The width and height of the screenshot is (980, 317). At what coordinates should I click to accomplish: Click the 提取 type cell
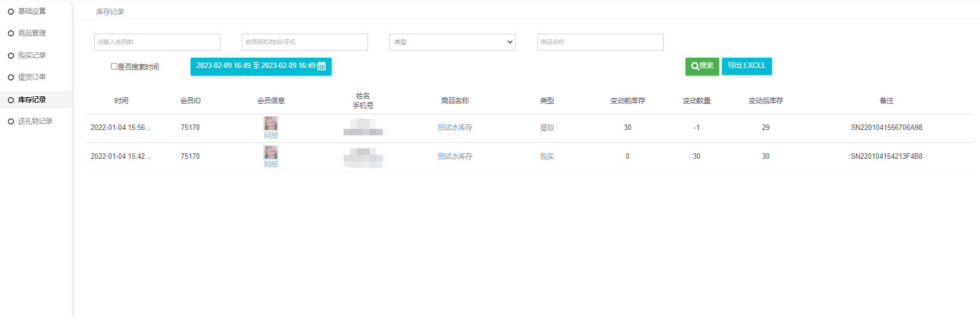click(x=547, y=128)
